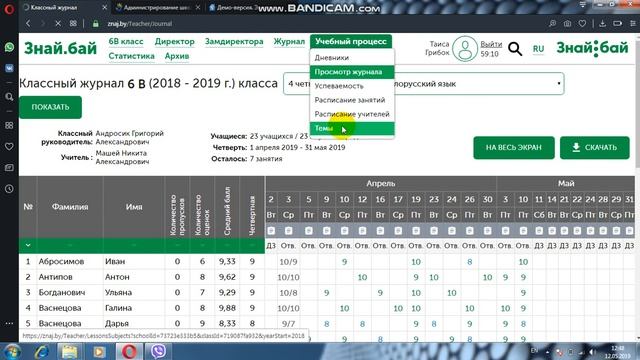Open the media player taskbar icon

tap(99, 351)
